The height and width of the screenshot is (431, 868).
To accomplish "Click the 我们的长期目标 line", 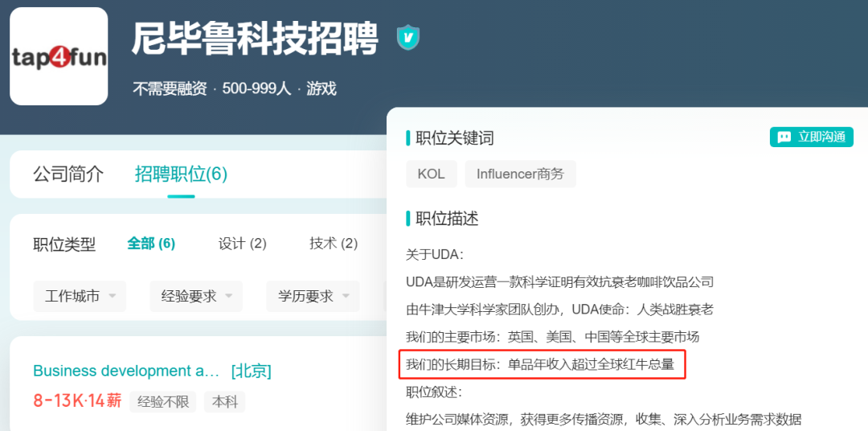I will click(540, 364).
